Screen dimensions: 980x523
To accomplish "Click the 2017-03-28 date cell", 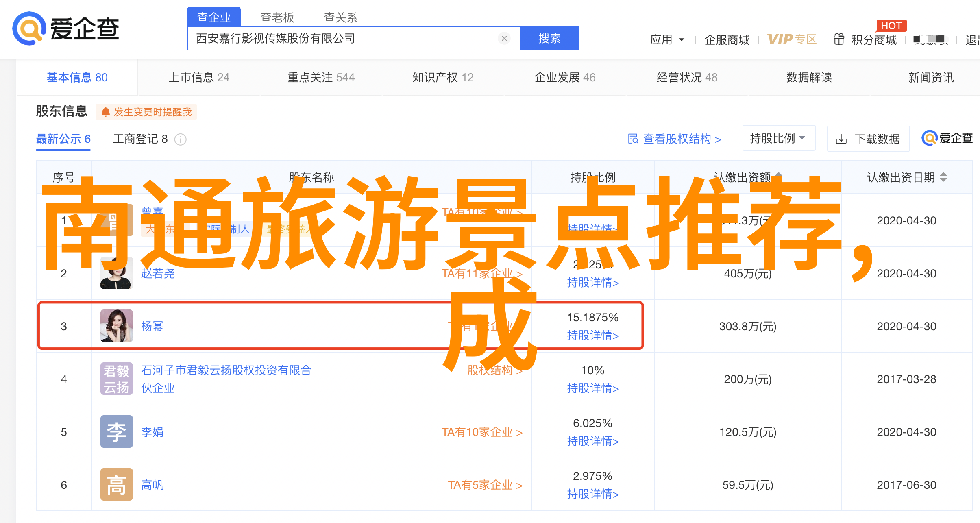I will pos(906,379).
